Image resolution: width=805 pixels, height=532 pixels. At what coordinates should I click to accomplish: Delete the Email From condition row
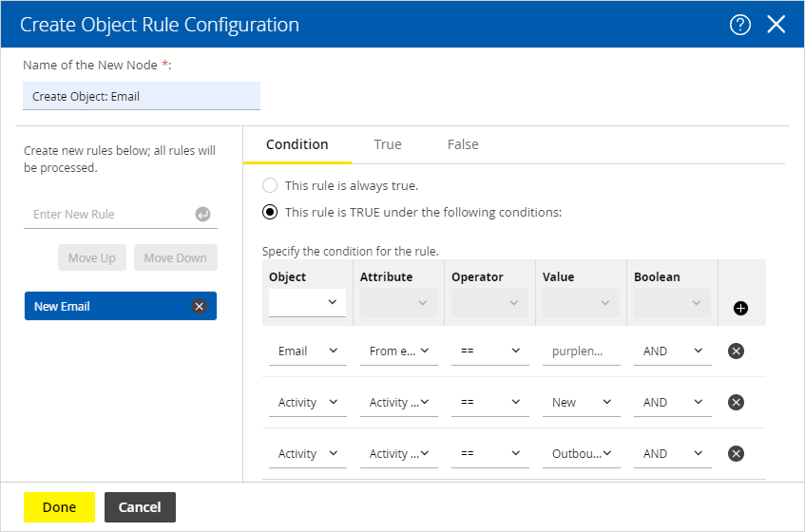736,351
